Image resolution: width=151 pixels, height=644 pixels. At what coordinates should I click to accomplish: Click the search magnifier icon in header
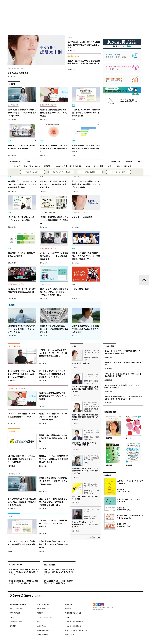(x=25, y=162)
